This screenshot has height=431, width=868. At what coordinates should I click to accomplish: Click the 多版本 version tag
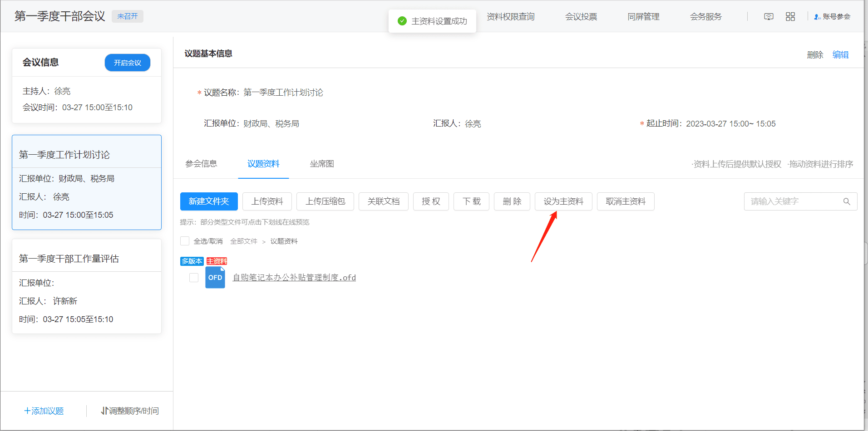click(x=192, y=261)
